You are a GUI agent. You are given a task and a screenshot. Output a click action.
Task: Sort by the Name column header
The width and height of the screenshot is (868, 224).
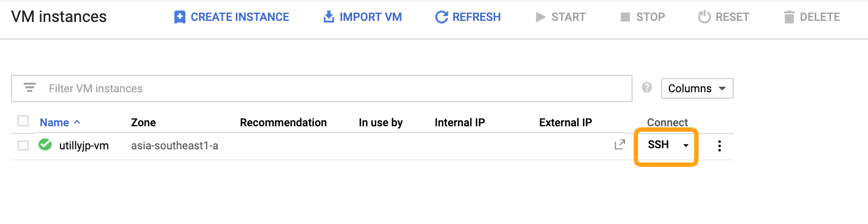[x=54, y=122]
